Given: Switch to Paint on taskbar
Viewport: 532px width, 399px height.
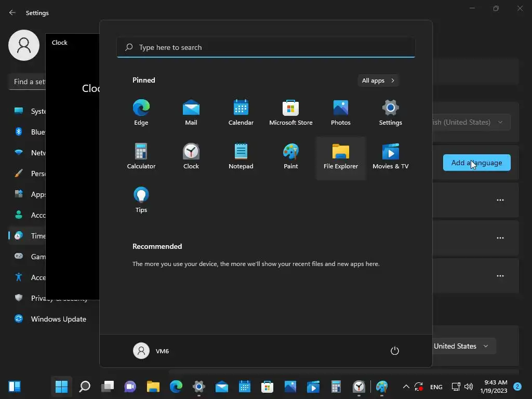Looking at the screenshot, I should (382, 387).
